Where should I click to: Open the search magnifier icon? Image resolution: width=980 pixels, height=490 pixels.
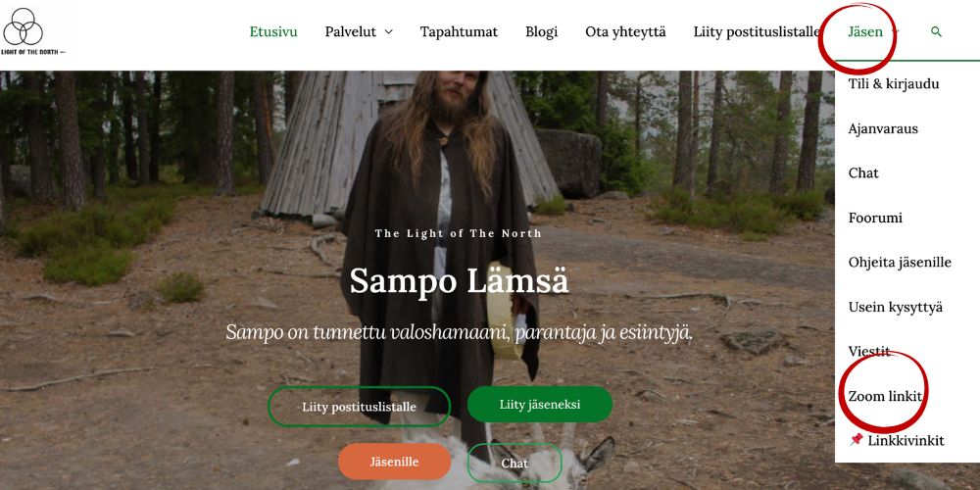[x=936, y=32]
